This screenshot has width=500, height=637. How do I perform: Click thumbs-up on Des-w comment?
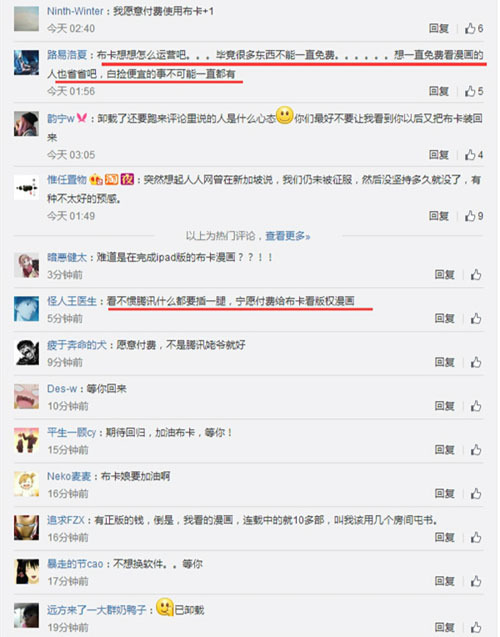pyautogui.click(x=476, y=405)
